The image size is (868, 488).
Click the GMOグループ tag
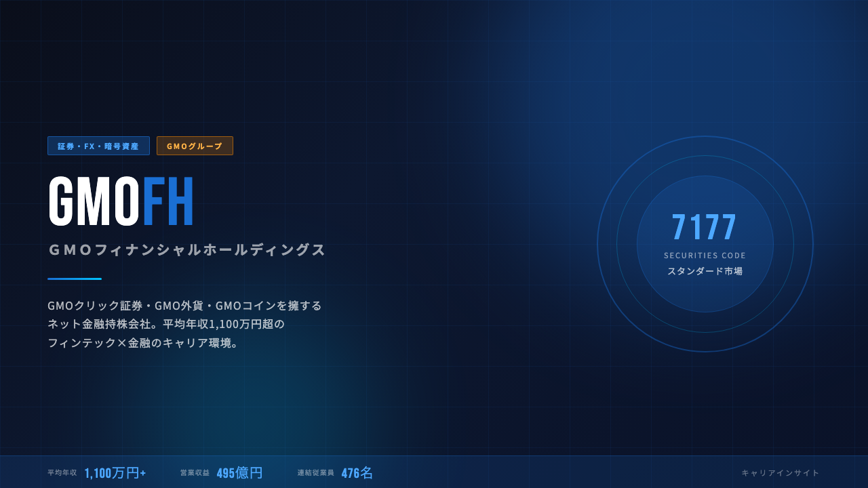pos(195,146)
